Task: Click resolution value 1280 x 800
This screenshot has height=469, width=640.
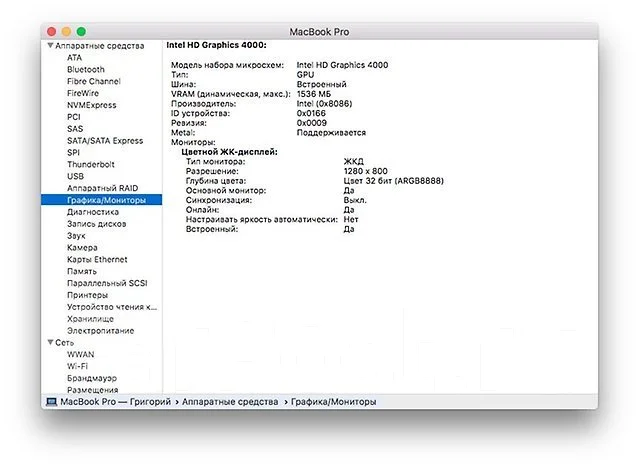Action: pos(365,171)
